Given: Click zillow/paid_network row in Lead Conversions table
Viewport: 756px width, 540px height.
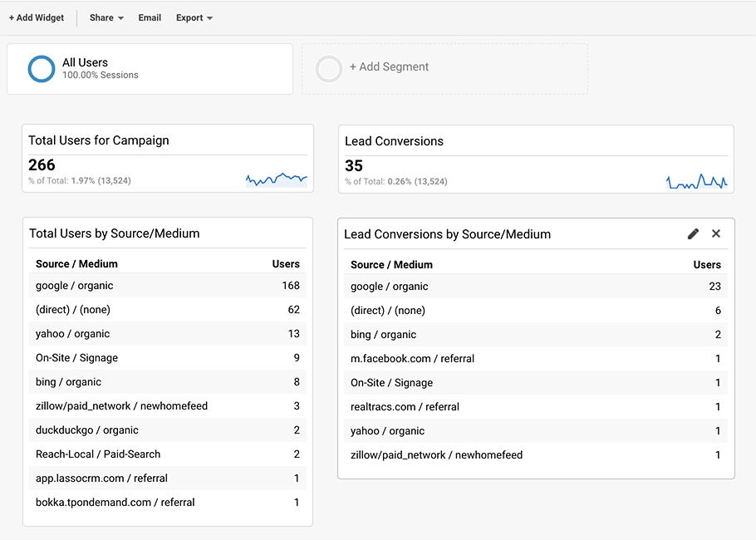Looking at the screenshot, I should 536,455.
